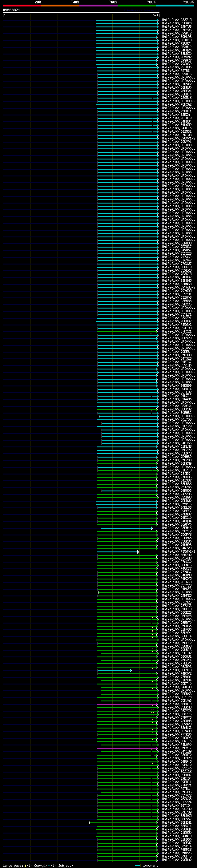Select the query name AV563371
This screenshot has height=868, width=197.
(11, 10)
